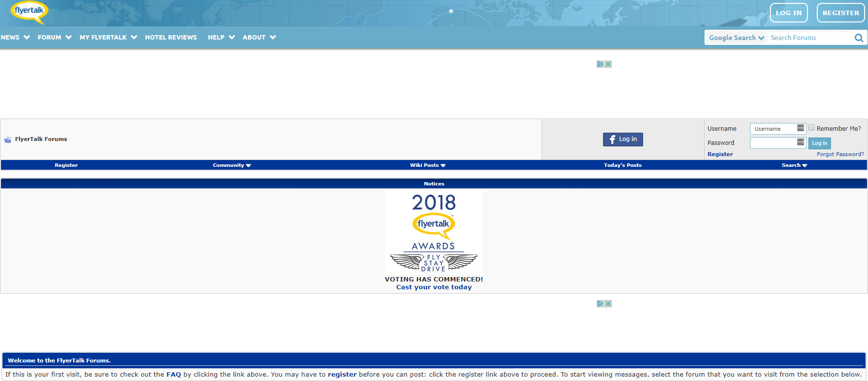
Task: Expand the MY FLYERTALK menu
Action: click(108, 38)
